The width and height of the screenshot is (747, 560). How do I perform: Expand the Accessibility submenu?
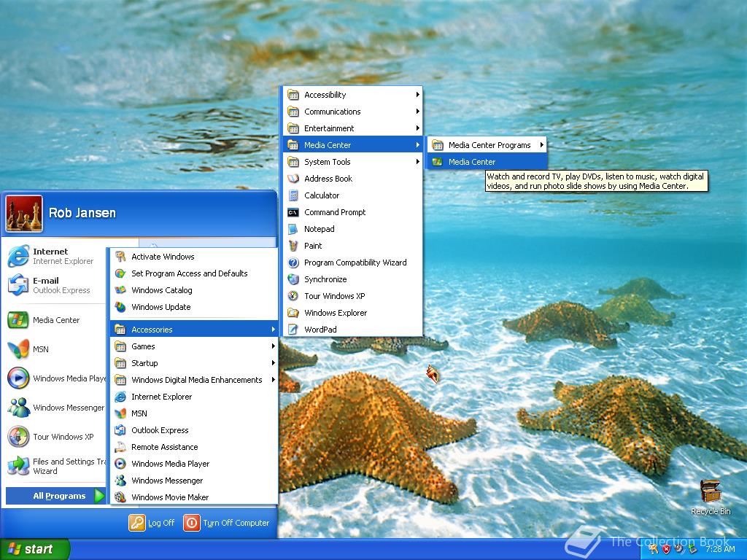click(x=353, y=95)
